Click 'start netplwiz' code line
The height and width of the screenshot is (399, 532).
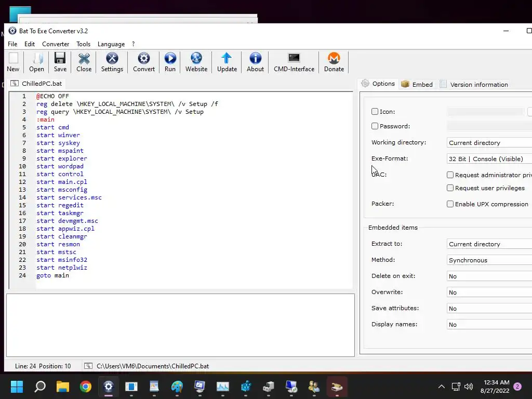click(x=62, y=268)
